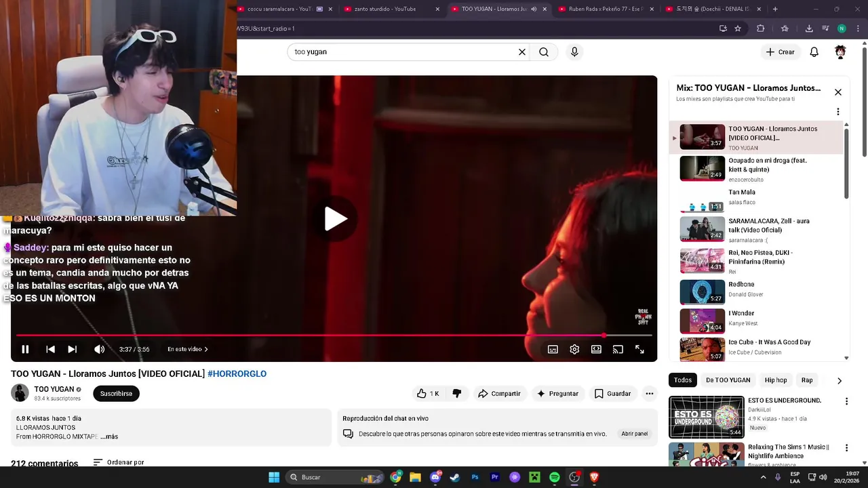Select the 'Rap' filter chip

(807, 380)
